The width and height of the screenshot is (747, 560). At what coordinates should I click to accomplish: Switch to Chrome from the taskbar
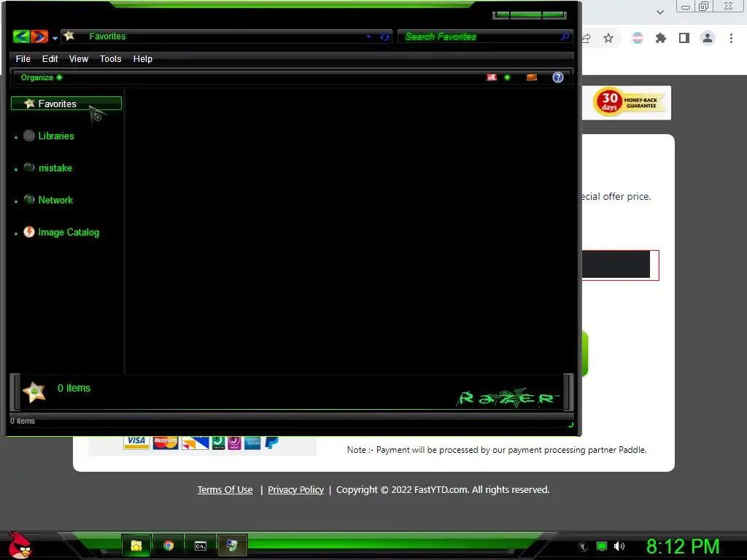[x=169, y=545]
